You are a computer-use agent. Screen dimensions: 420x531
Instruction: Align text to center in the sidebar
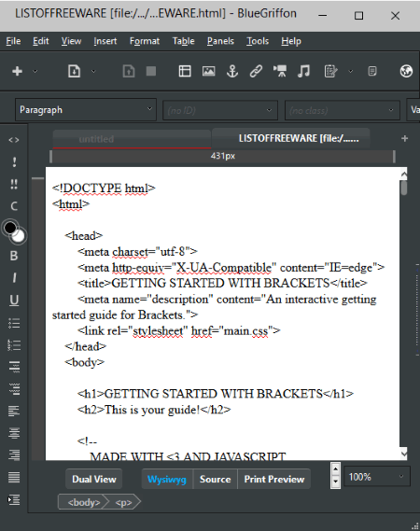pyautogui.click(x=14, y=433)
